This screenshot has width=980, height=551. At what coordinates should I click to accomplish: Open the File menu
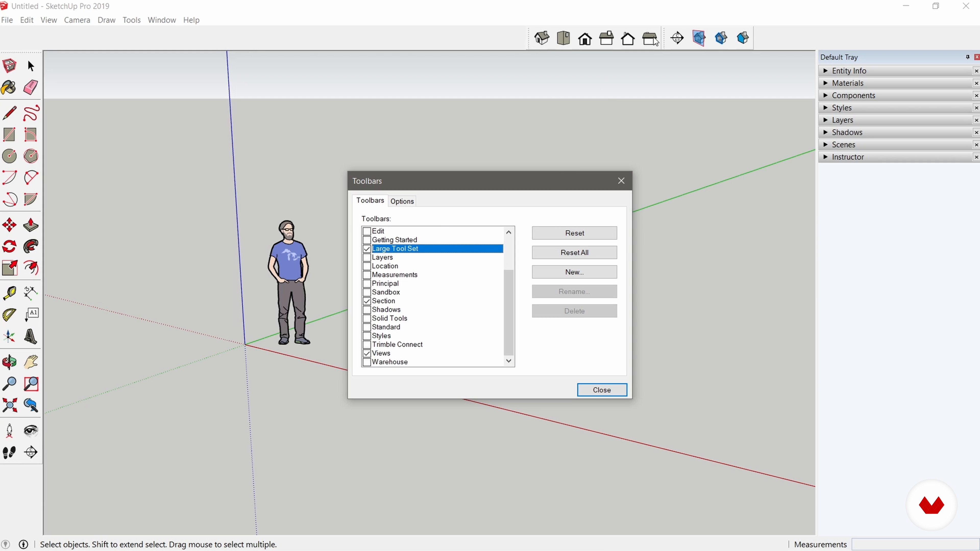[7, 20]
